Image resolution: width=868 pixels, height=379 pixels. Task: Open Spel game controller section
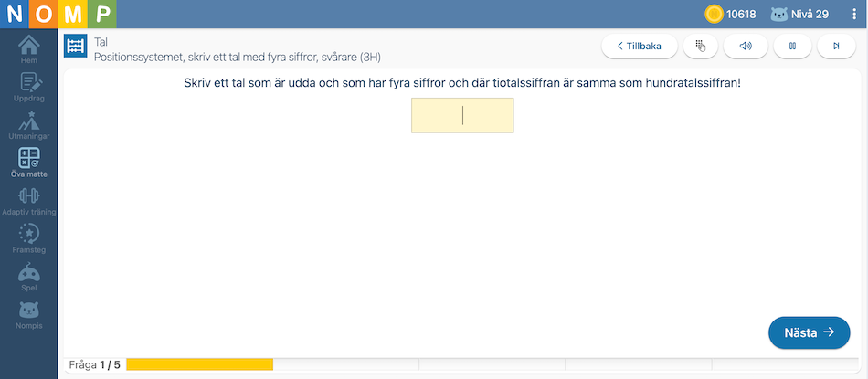(29, 277)
